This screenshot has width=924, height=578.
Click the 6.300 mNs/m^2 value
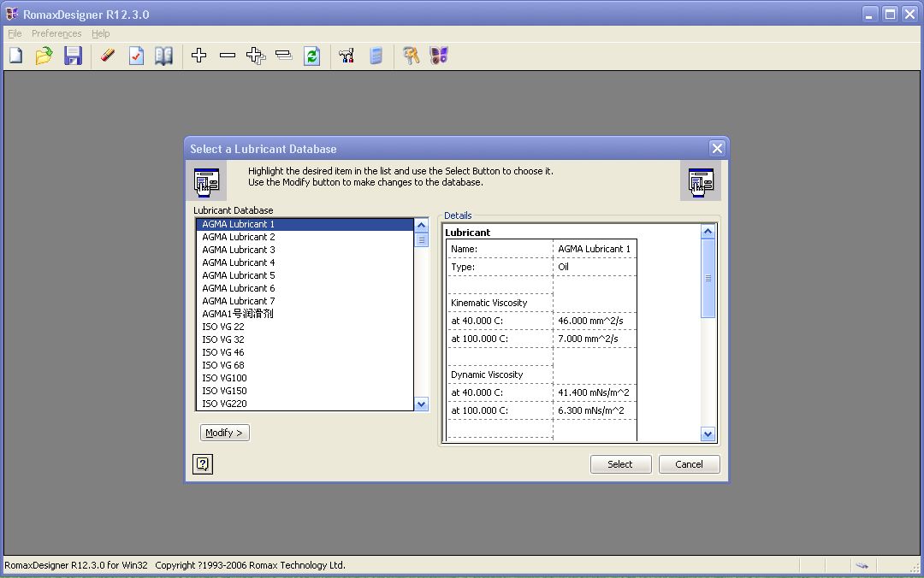[591, 410]
